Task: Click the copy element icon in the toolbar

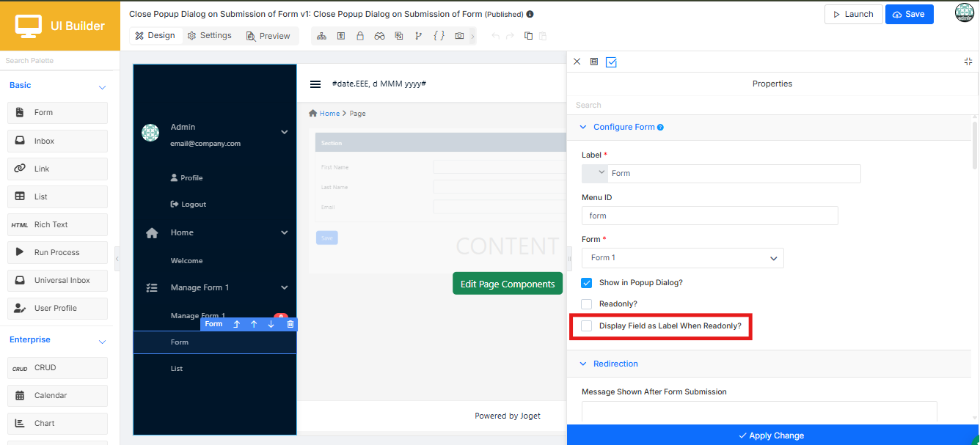Action: click(x=528, y=36)
